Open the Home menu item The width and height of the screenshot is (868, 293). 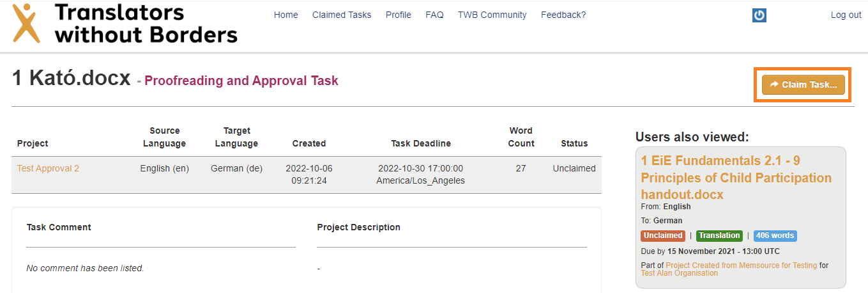(x=286, y=15)
